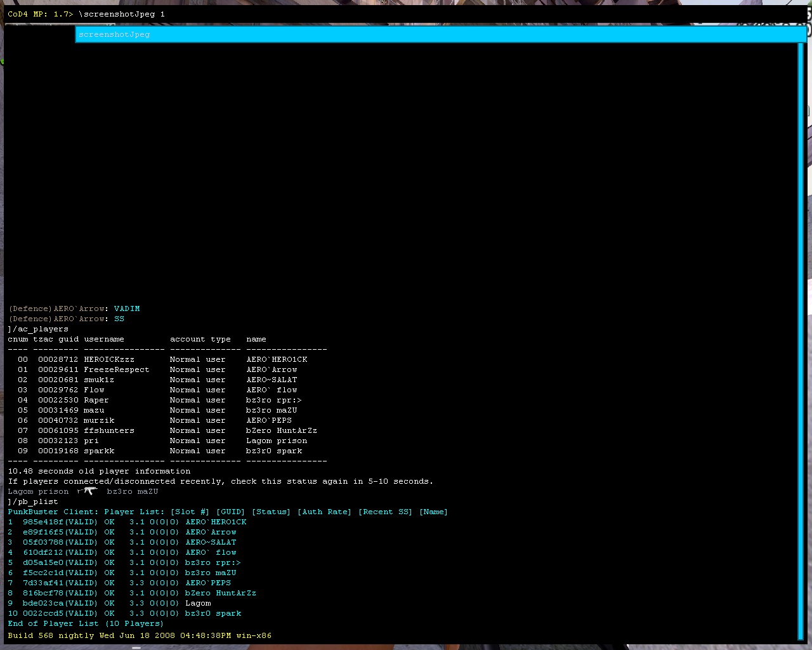Image resolution: width=812 pixels, height=650 pixels.
Task: Click victim "bz3ro maZU" in kill feed line
Action: [132, 491]
